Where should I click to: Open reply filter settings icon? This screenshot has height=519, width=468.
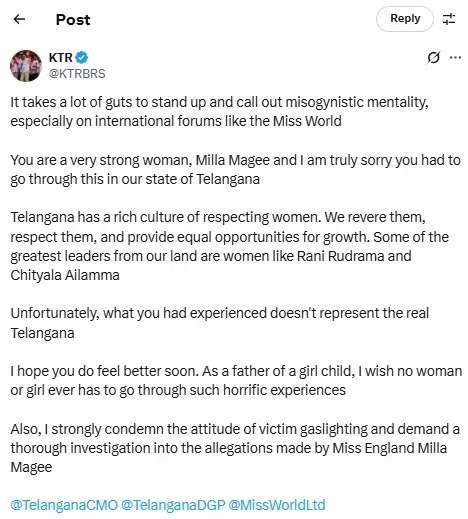449,19
